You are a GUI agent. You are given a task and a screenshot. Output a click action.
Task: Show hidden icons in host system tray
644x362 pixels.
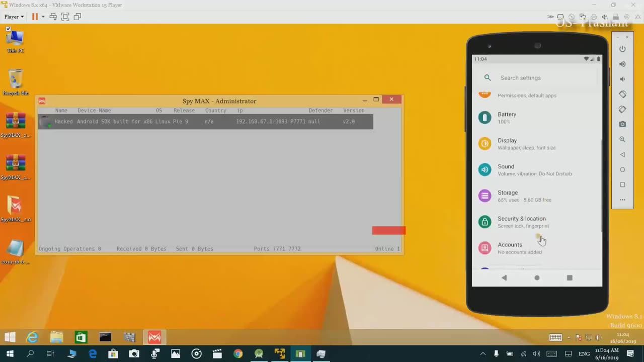[482, 353]
